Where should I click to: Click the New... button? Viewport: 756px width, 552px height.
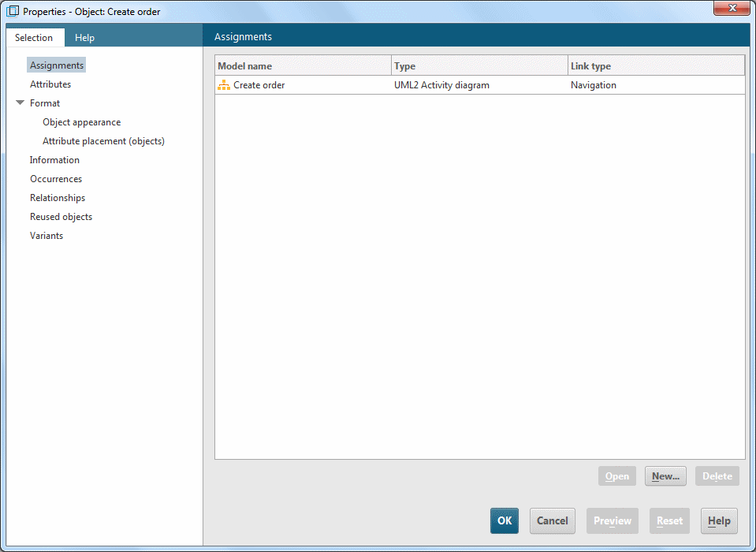665,476
